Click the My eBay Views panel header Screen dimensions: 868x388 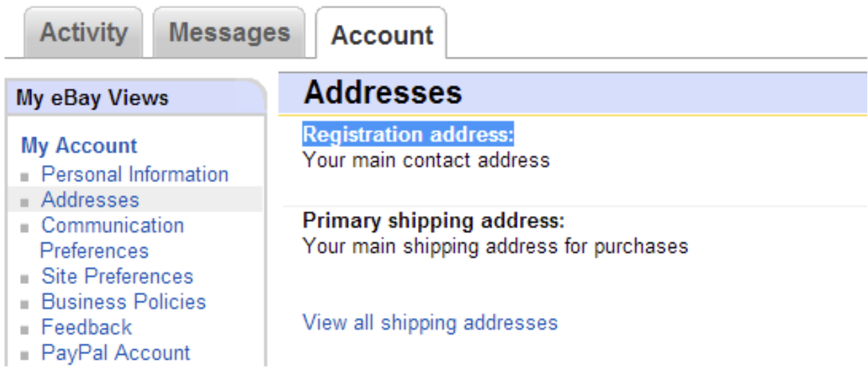(x=92, y=98)
